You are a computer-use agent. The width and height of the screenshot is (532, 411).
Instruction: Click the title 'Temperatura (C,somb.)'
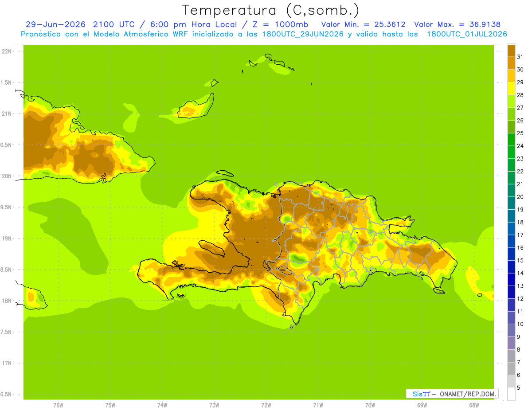click(270, 10)
